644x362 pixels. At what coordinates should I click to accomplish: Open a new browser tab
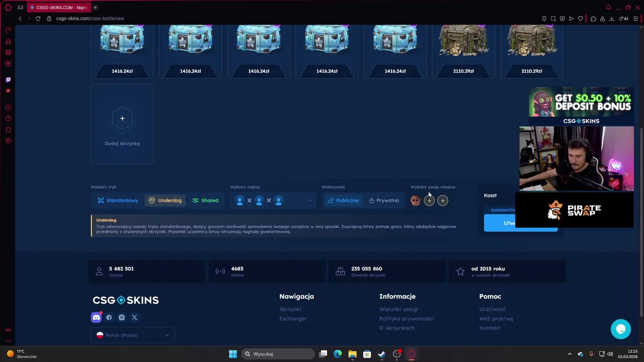pos(95,8)
